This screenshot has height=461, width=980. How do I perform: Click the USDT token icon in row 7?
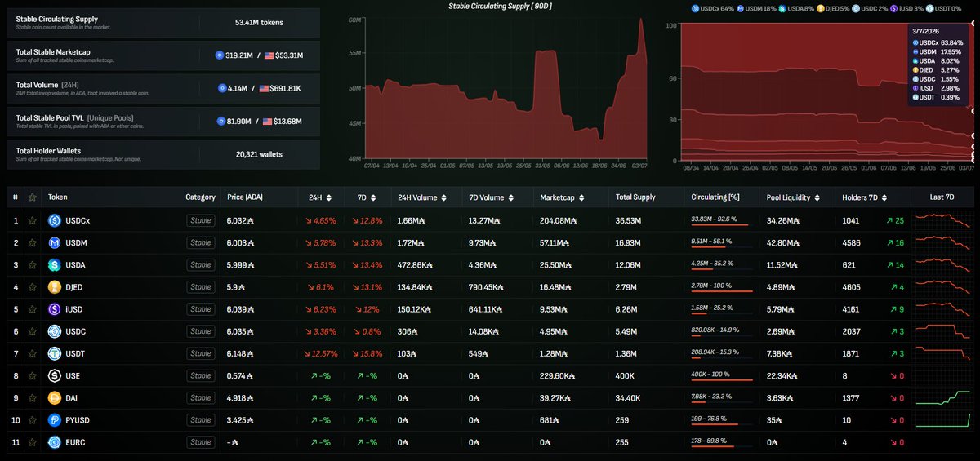pyautogui.click(x=55, y=353)
